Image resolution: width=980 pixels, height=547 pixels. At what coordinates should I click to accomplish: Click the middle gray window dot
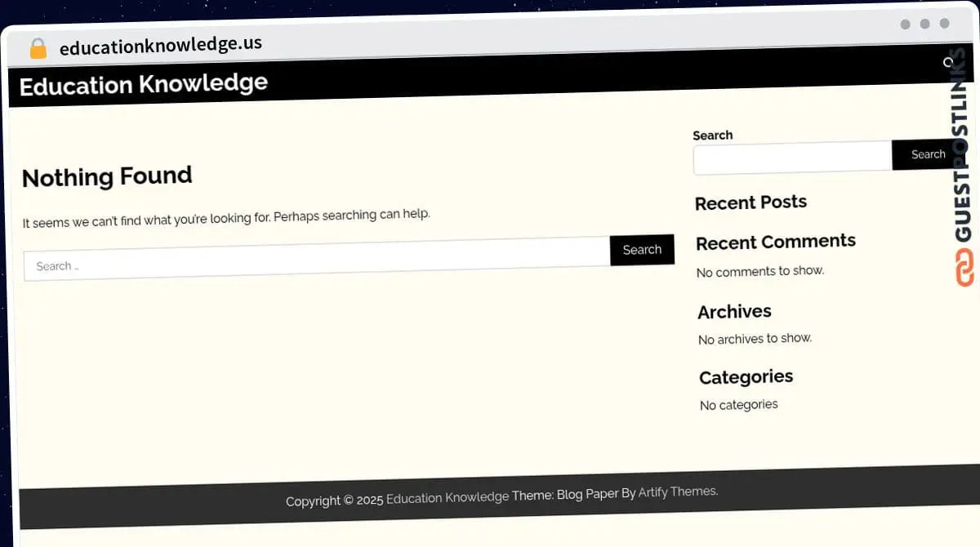pyautogui.click(x=924, y=24)
